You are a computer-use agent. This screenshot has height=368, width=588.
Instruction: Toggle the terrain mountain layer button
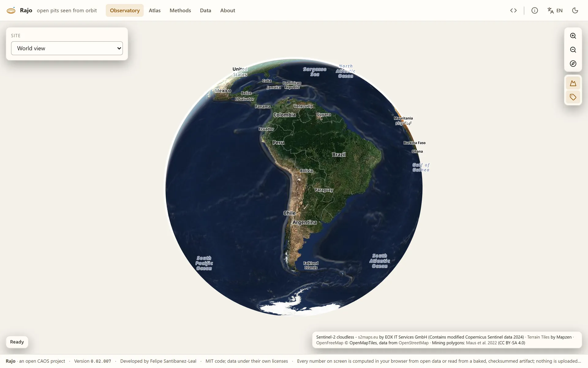573,83
